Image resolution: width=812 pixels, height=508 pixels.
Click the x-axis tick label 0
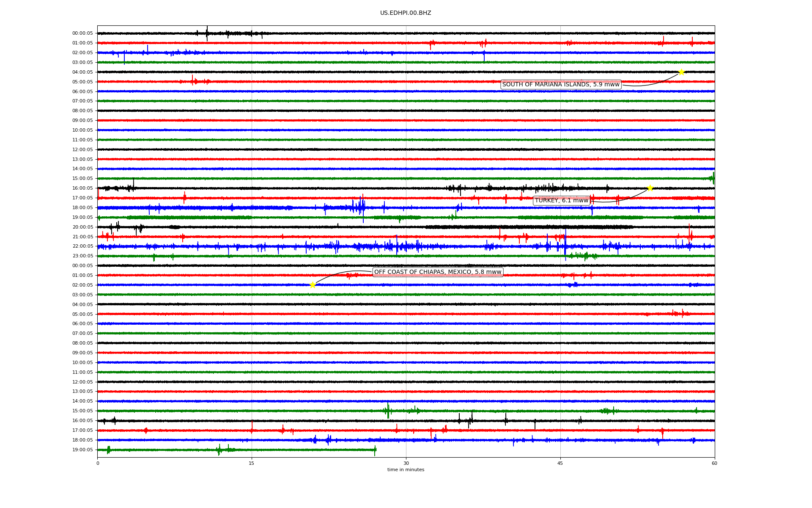(x=98, y=463)
